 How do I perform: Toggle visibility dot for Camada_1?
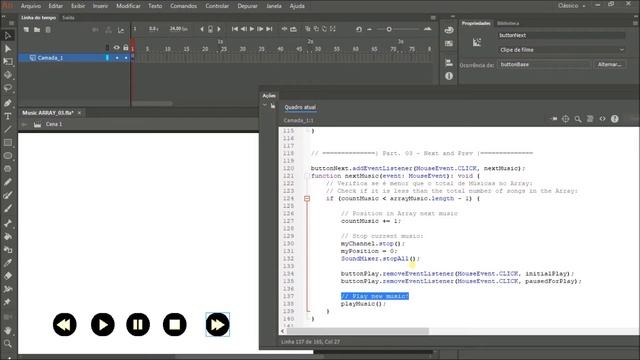pos(117,58)
